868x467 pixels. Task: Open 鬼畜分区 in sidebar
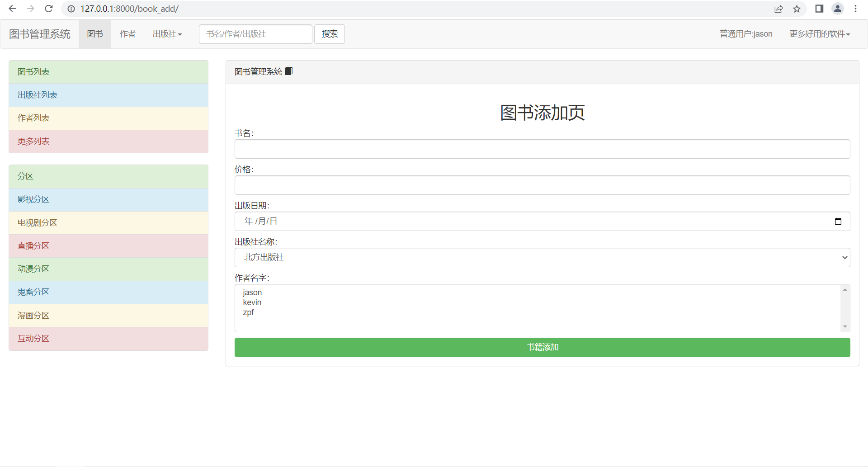tap(108, 292)
